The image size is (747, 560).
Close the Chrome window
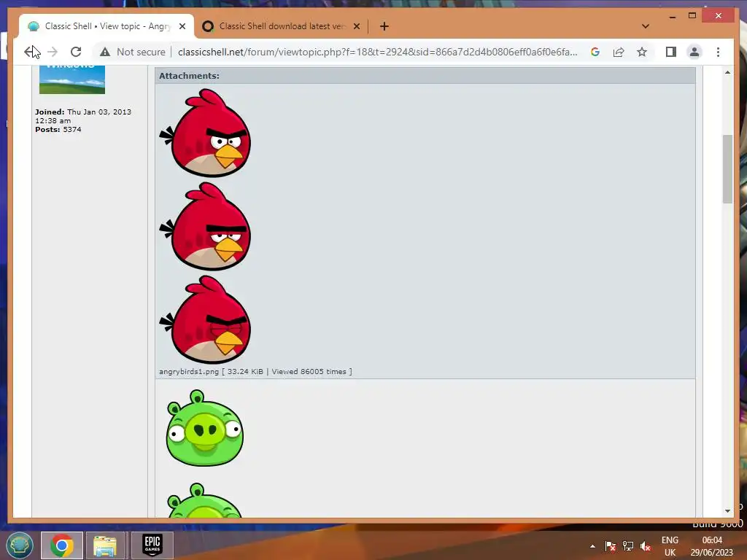pyautogui.click(x=719, y=16)
